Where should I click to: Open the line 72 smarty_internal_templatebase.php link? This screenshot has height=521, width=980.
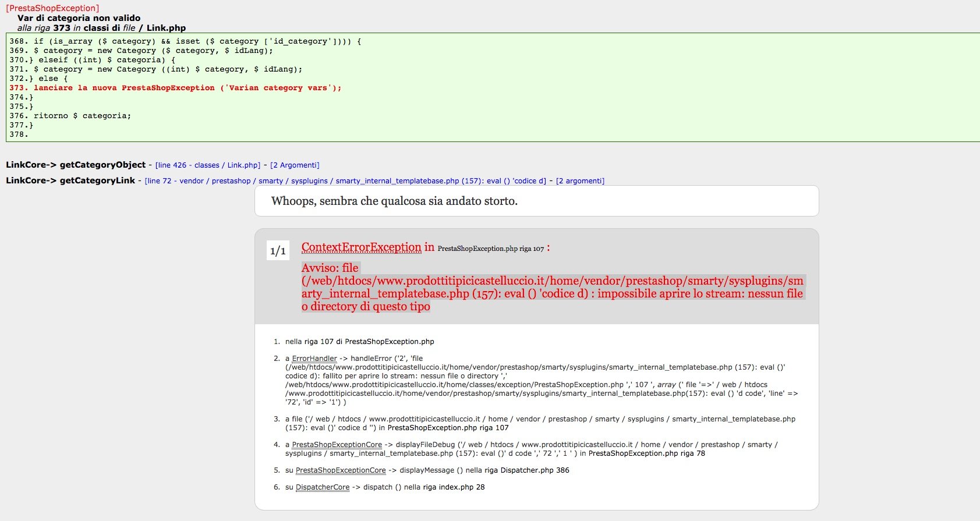click(x=346, y=181)
